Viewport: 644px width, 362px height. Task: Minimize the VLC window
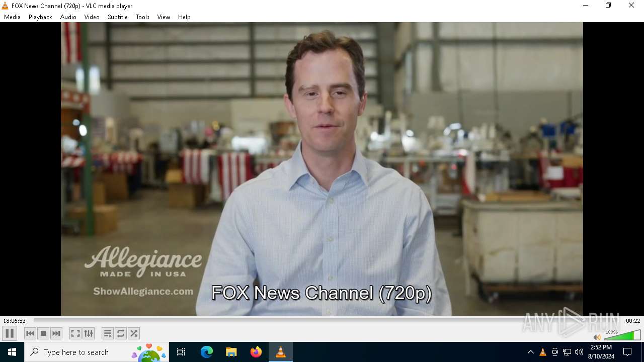[x=585, y=6]
